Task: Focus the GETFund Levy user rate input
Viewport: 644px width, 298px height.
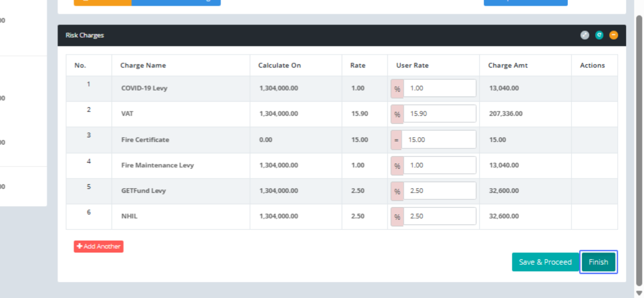Action: tap(440, 191)
